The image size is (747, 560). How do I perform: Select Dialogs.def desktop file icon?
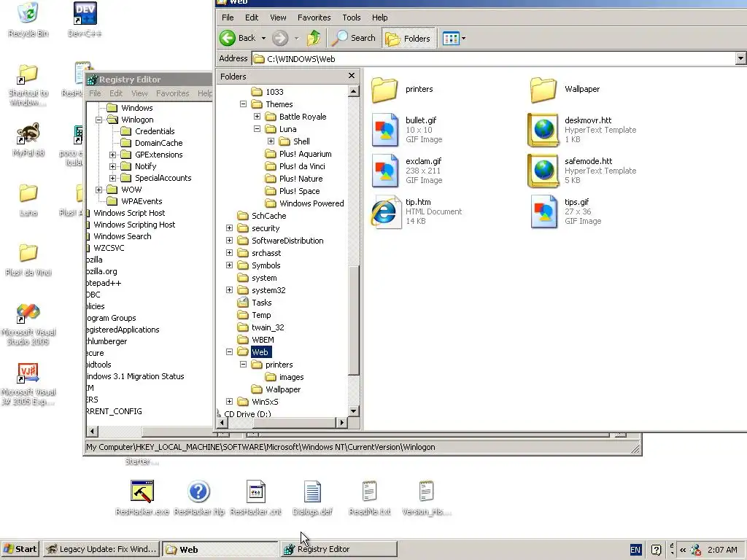coord(312,497)
